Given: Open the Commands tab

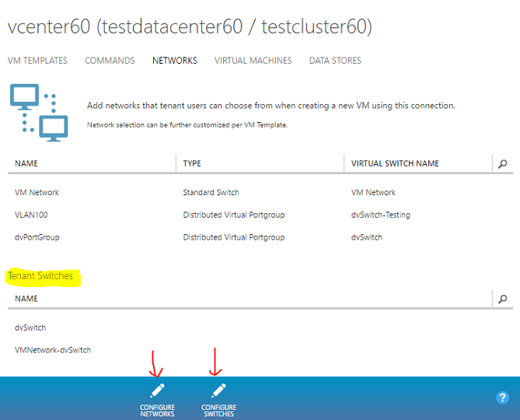Looking at the screenshot, I should 110,61.
